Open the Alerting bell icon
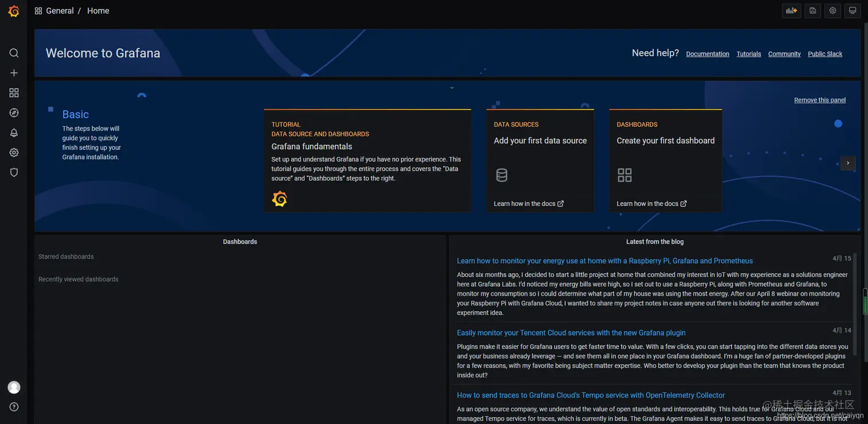 (x=14, y=133)
